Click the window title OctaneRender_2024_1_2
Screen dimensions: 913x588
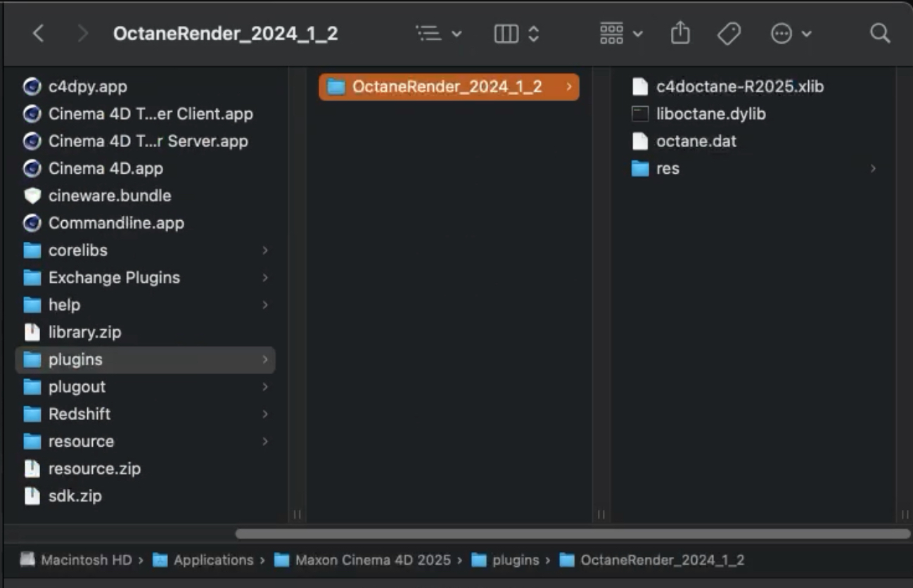(x=226, y=34)
